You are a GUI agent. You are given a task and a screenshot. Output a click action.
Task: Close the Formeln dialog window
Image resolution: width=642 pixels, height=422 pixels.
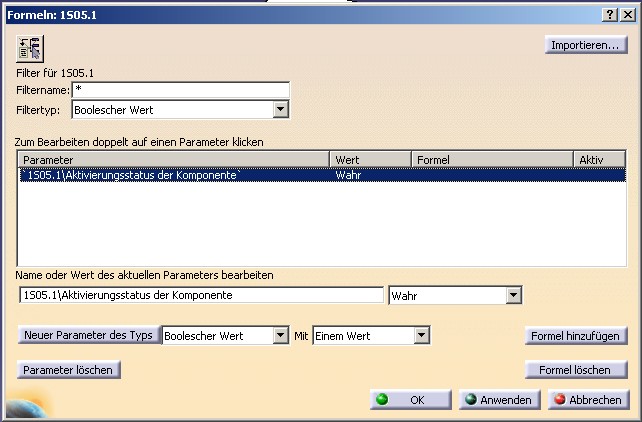coord(627,15)
